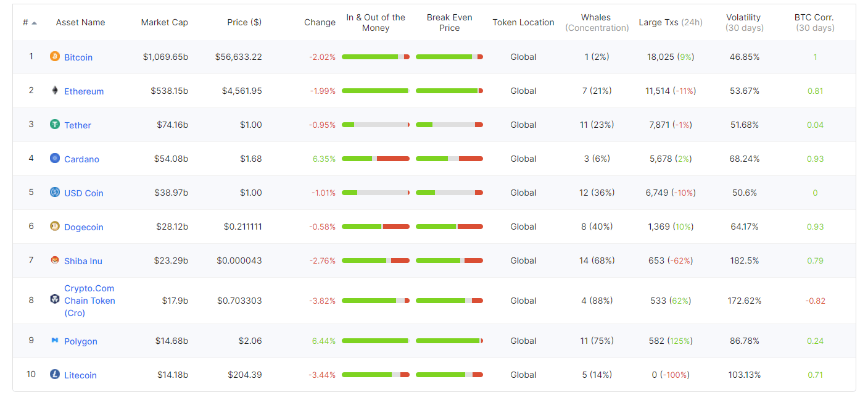This screenshot has width=868, height=400.
Task: Click the Tether logo icon
Action: point(55,124)
